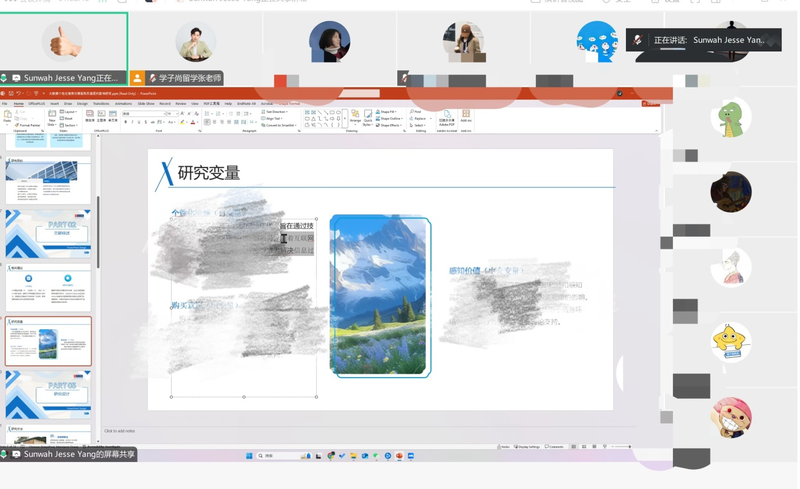Switch to the Transitions ribbon tab
800x489 pixels.
pyautogui.click(x=101, y=104)
